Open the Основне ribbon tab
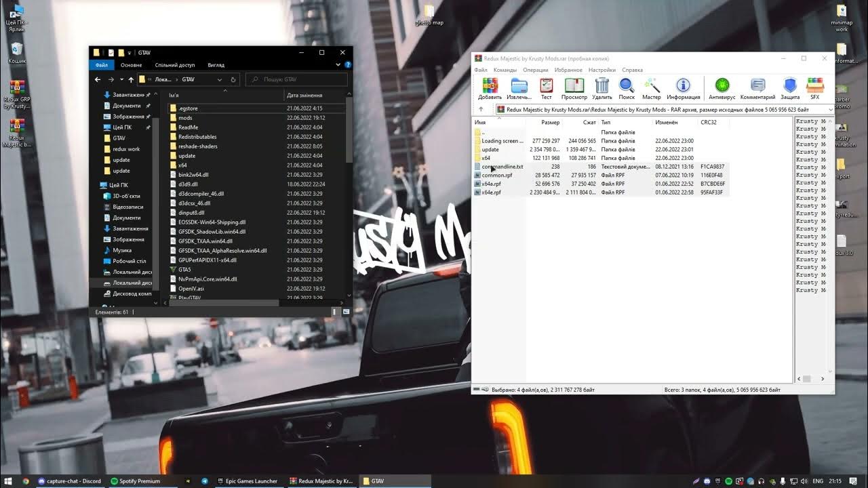Image resolution: width=868 pixels, height=488 pixels. [131, 65]
